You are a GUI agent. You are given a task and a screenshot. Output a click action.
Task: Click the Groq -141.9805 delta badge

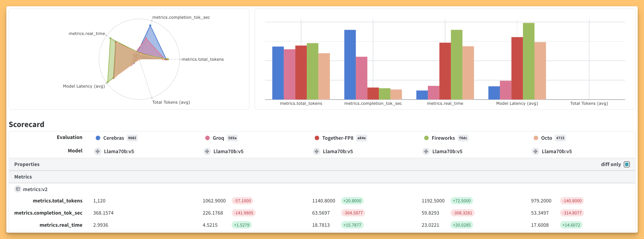243,213
